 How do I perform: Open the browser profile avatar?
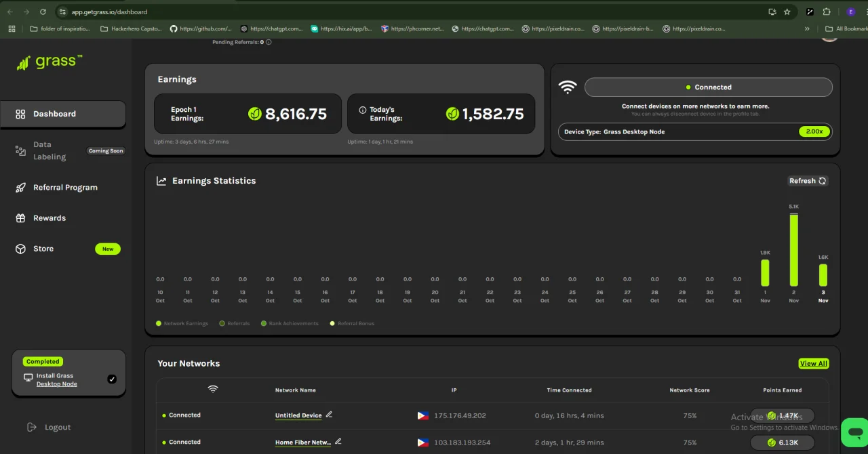tap(850, 12)
